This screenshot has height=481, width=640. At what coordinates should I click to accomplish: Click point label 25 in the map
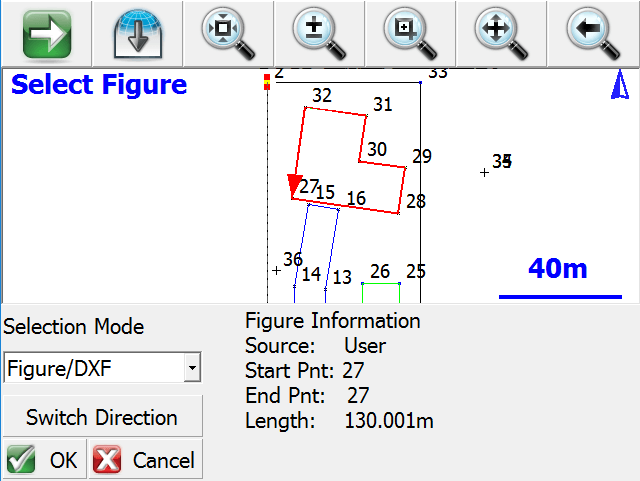[416, 272]
